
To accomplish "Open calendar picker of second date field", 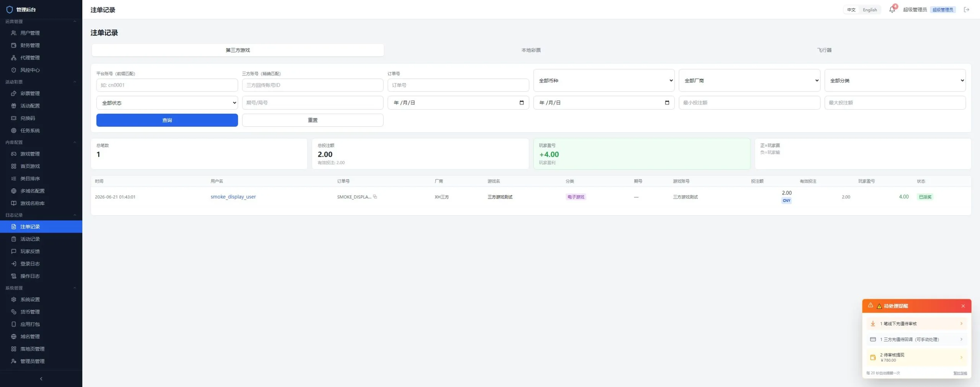I will click(x=667, y=103).
